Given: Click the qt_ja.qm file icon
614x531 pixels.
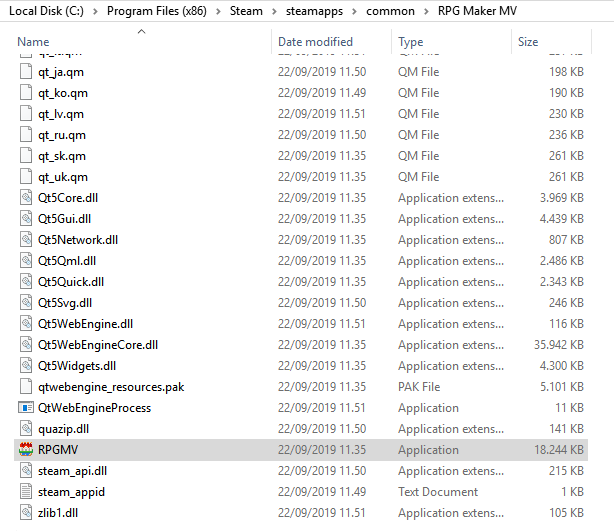Looking at the screenshot, I should [x=26, y=72].
